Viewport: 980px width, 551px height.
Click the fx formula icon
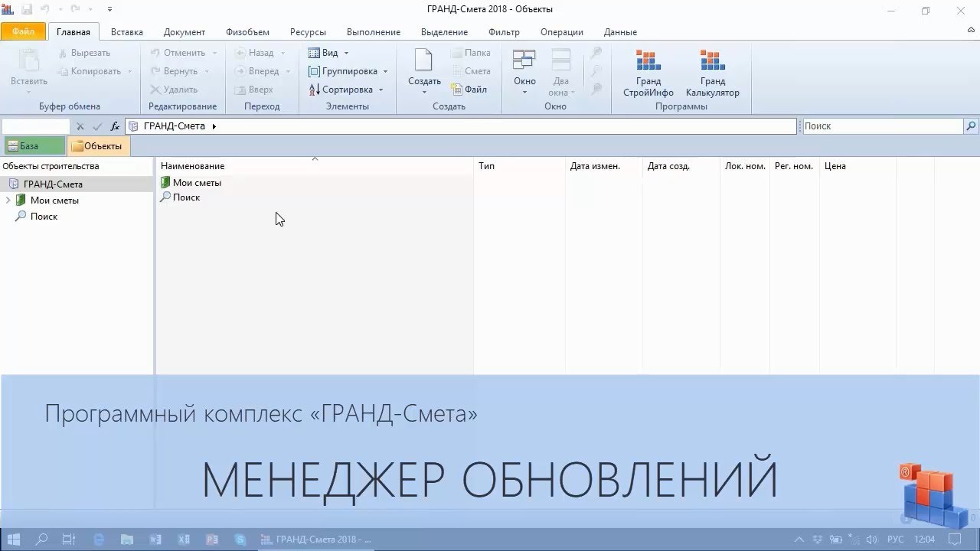click(115, 126)
